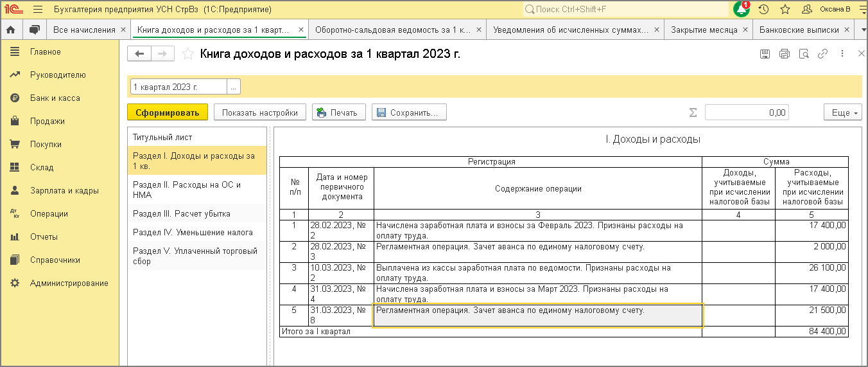This screenshot has height=367, width=868.
Task: Save report with diskette icon
Action: [x=765, y=54]
